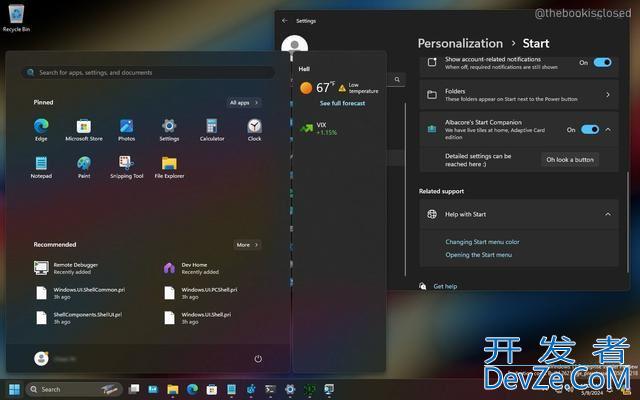The image size is (640, 400).
Task: Open the Photos pinned app
Action: 127,129
